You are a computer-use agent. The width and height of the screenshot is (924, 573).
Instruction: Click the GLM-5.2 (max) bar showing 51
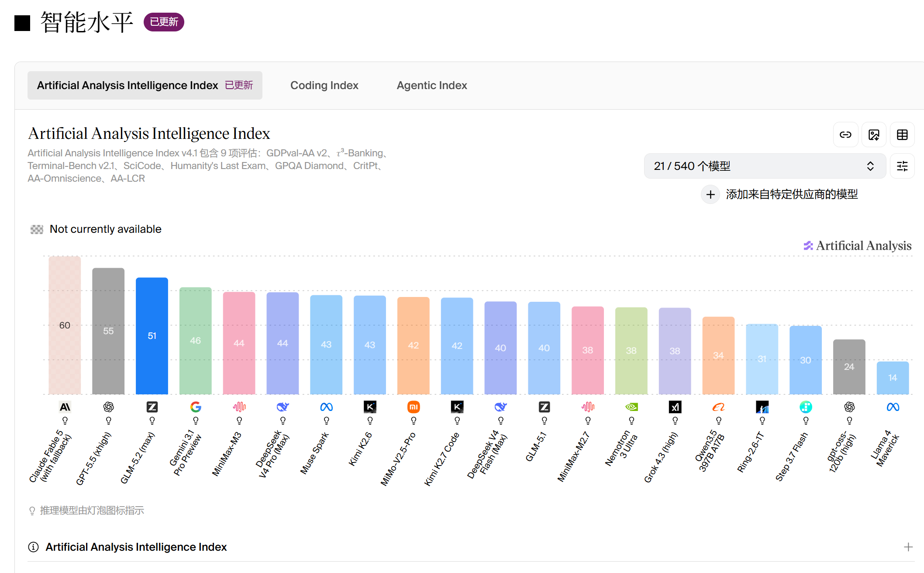click(x=152, y=336)
